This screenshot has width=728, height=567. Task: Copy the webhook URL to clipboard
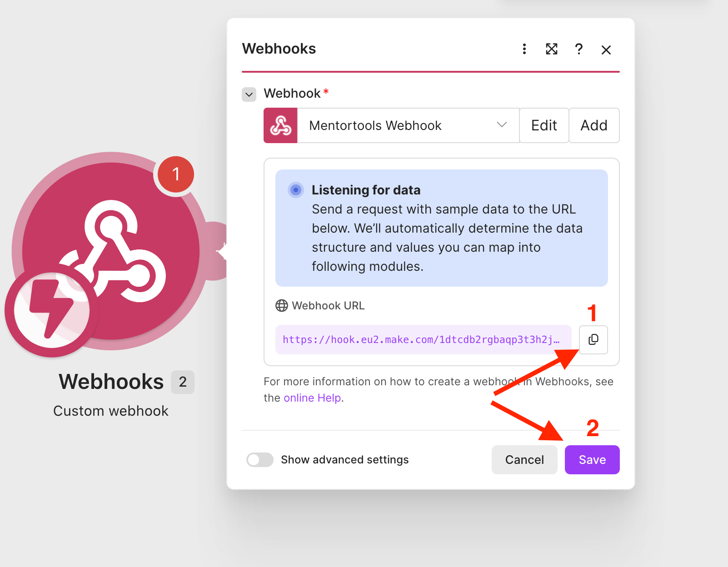coord(593,339)
